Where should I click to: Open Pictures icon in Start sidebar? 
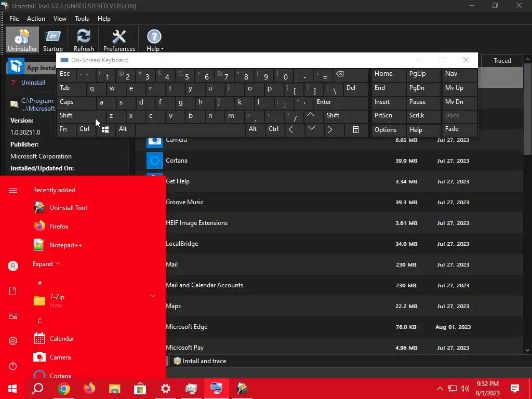(x=13, y=316)
